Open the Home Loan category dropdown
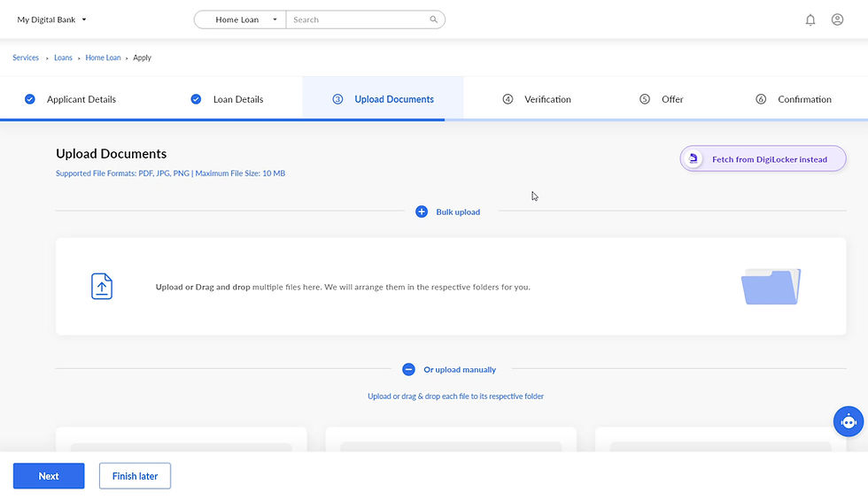The width and height of the screenshot is (868, 500). 240,19
